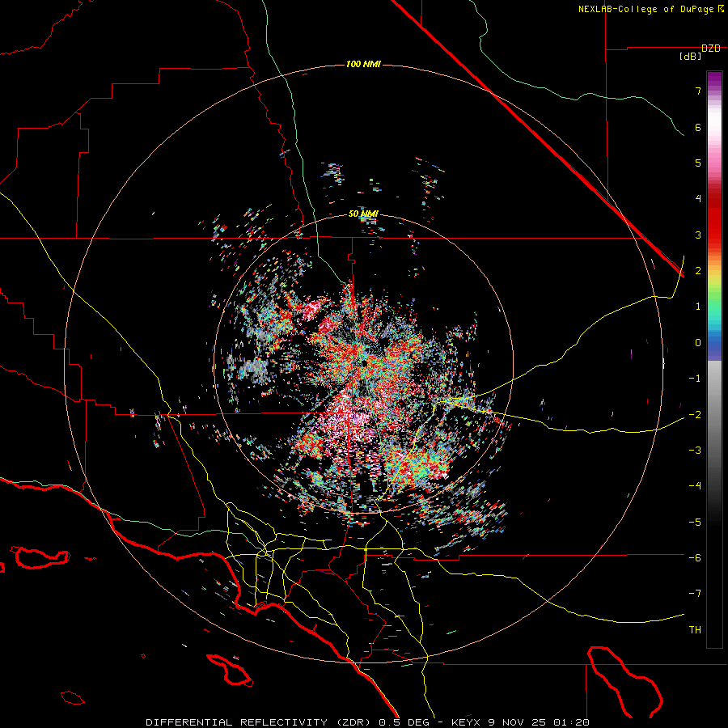Click the 100 NMI range ring label

point(363,64)
